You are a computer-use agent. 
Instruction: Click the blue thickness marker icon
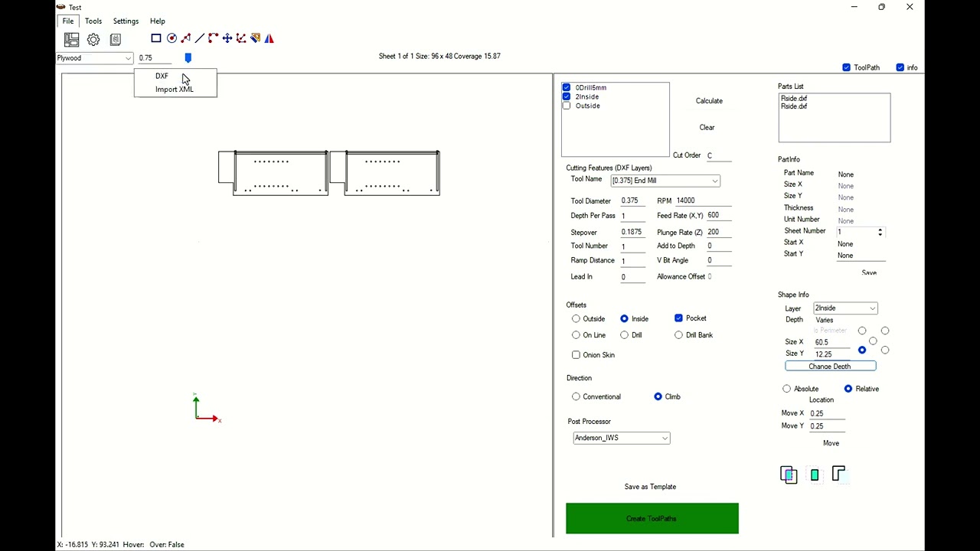188,58
